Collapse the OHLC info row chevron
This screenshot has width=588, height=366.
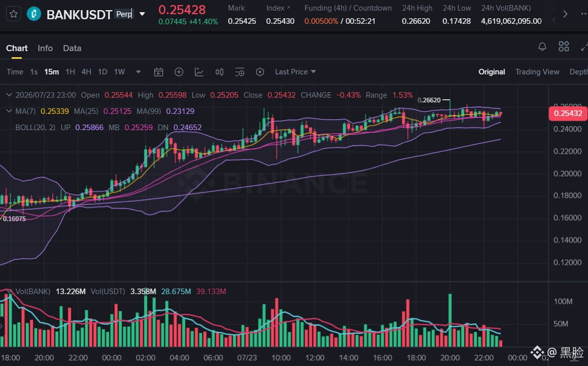[9, 95]
